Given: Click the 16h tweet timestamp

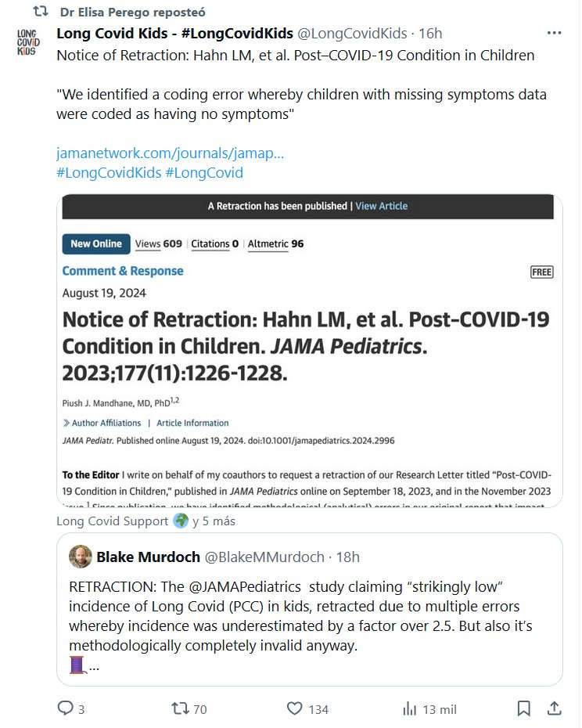Looking at the screenshot, I should pyautogui.click(x=430, y=33).
